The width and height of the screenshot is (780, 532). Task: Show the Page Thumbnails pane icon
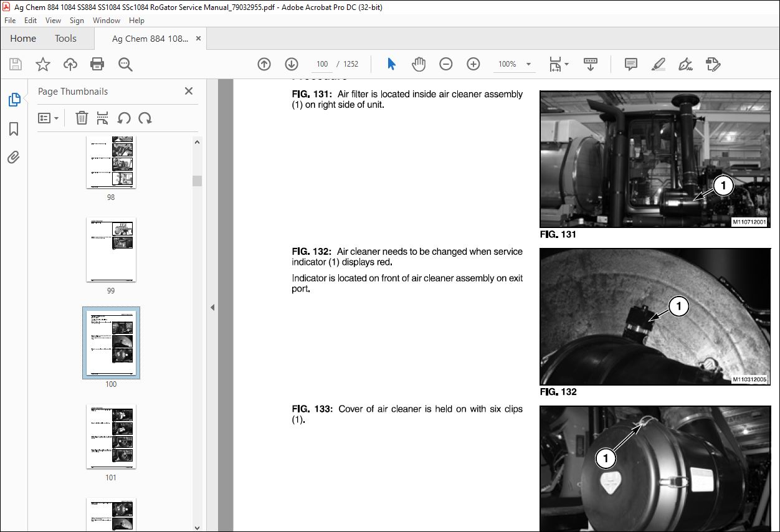click(x=14, y=100)
